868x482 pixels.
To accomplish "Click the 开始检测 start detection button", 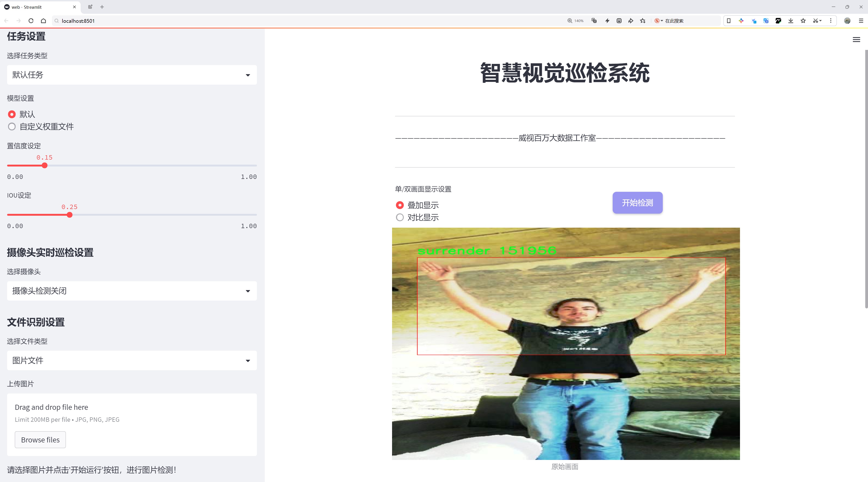I will 637,203.
